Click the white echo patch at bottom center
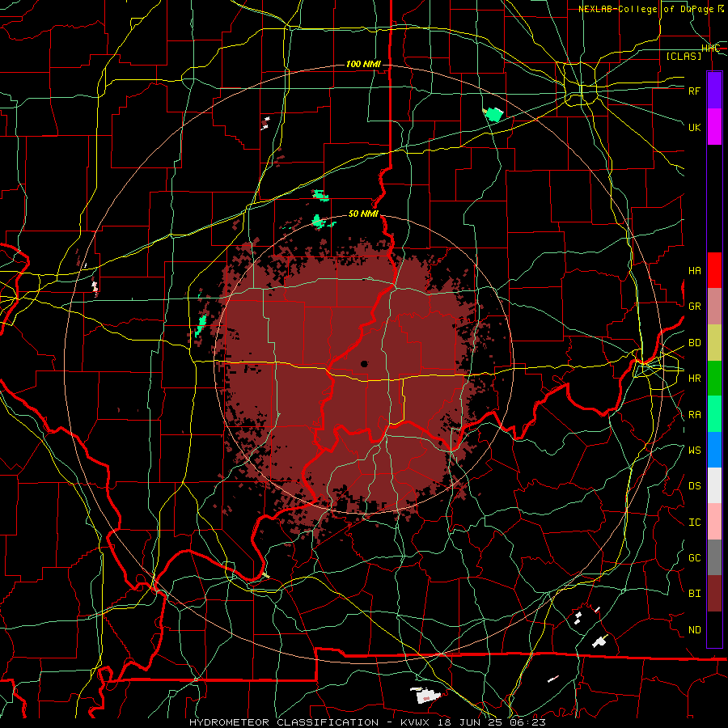728x728 pixels. point(426,696)
